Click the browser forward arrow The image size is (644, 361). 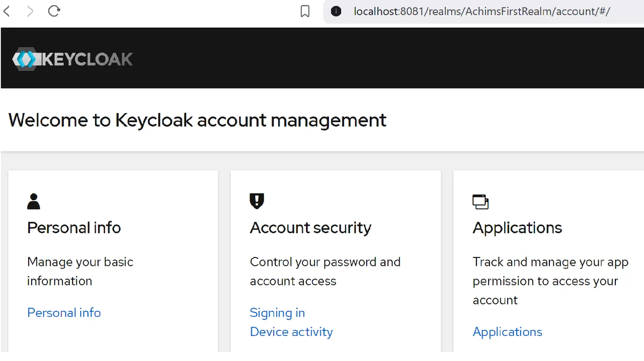pyautogui.click(x=30, y=11)
